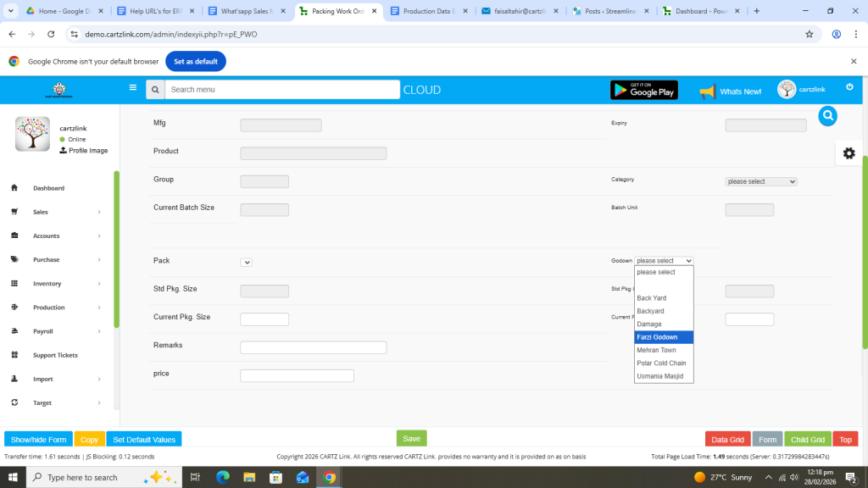Bookmark this page with star icon
Screen dimensions: 868x488
coord(809,34)
